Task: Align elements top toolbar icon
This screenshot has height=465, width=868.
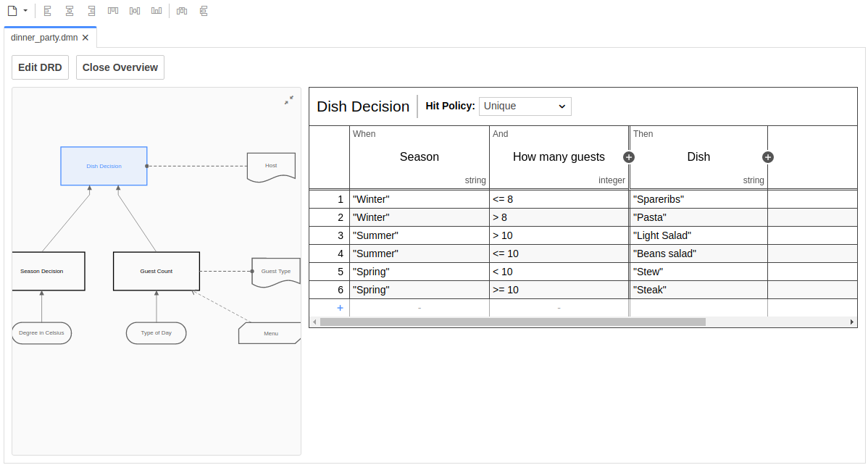Action: [113, 11]
